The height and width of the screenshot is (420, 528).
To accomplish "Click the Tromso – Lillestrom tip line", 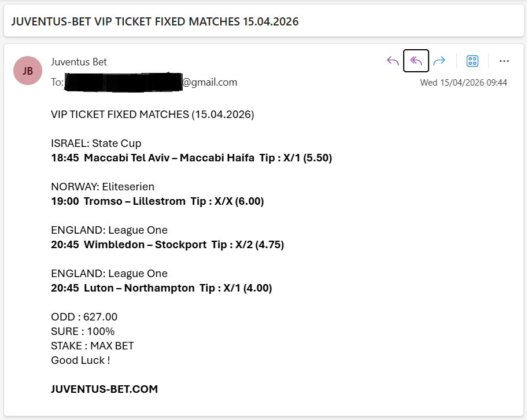I will (157, 201).
